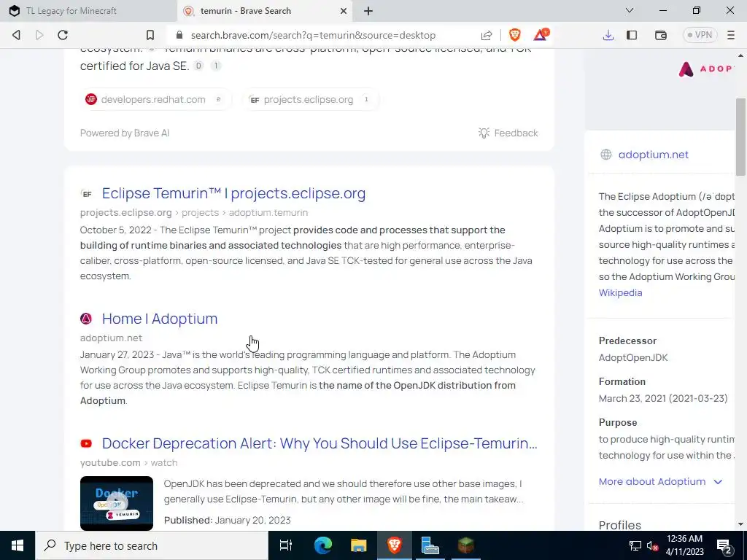This screenshot has width=747, height=560.
Task: Bookmark this page with the bookmark icon
Action: pyautogui.click(x=150, y=35)
